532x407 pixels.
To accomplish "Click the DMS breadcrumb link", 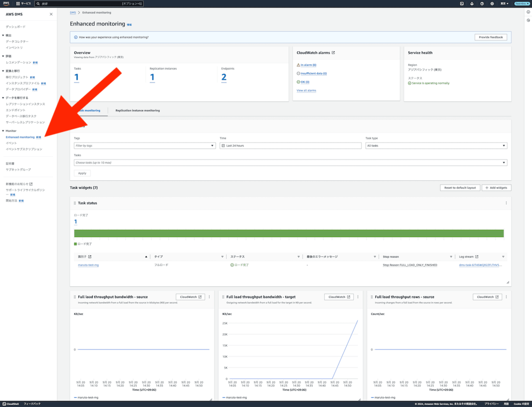I will click(73, 13).
